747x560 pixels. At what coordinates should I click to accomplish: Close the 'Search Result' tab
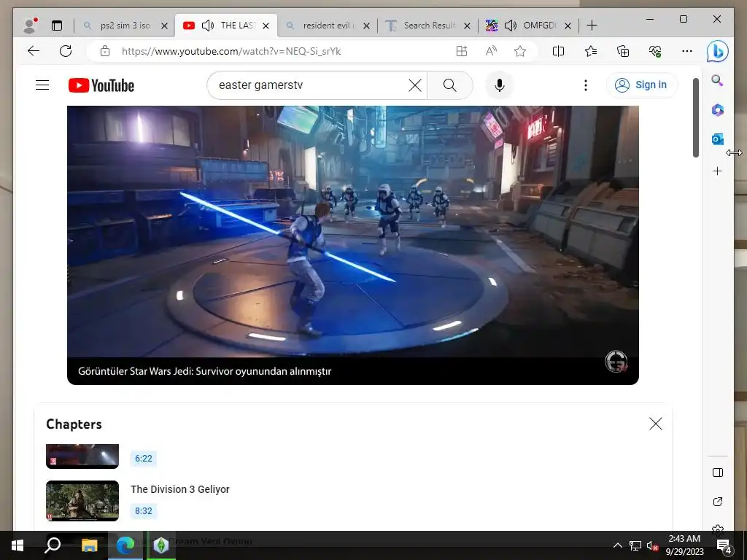point(468,26)
